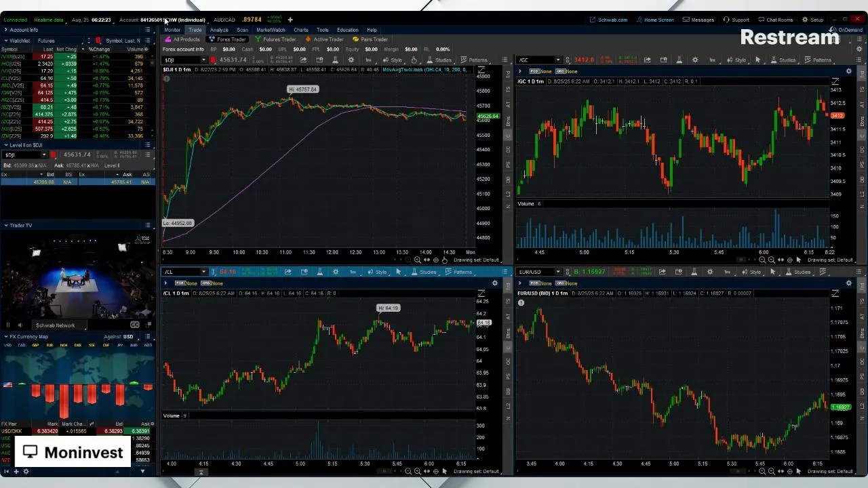This screenshot has height=488, width=868.
Task: Click the add gadget plus icon bottom left
Action: [17, 471]
